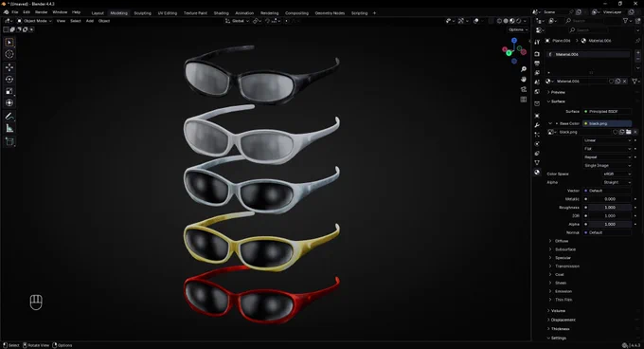Viewport: 644px width, 349px height.
Task: Select the Add Cube tool
Action: pos(9,141)
